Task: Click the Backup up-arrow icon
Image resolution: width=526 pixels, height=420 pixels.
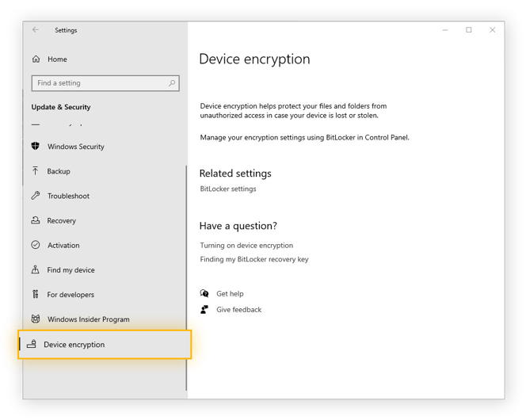Action: (x=35, y=170)
